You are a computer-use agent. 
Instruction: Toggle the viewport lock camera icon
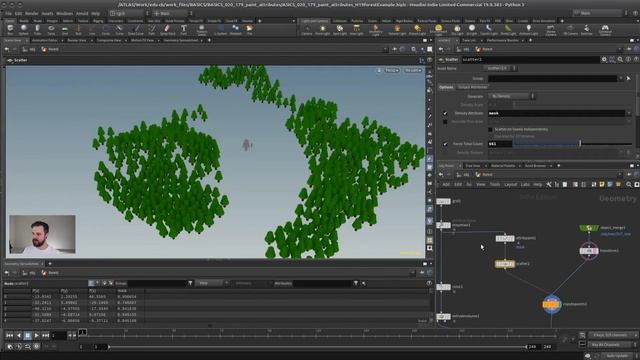[x=379, y=70]
